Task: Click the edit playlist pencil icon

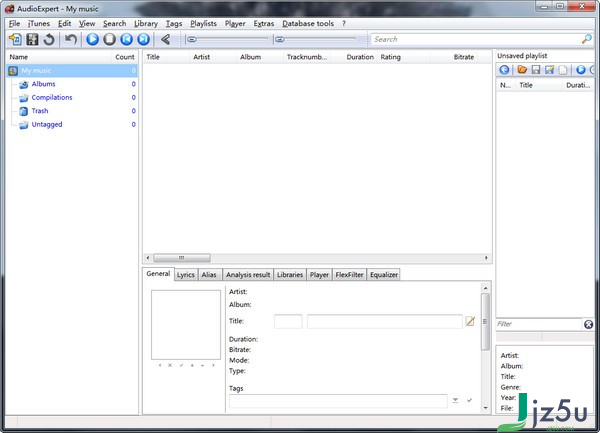Action: [549, 70]
